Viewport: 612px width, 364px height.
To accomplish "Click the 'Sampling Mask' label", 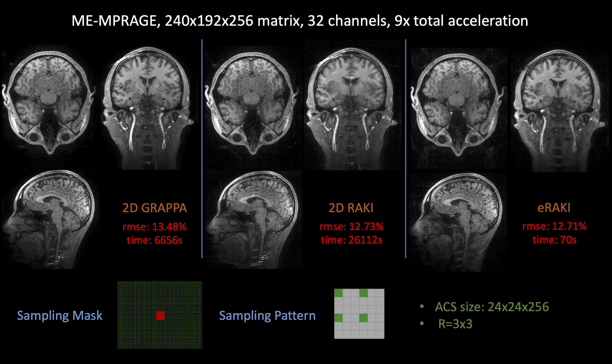I will tap(60, 315).
